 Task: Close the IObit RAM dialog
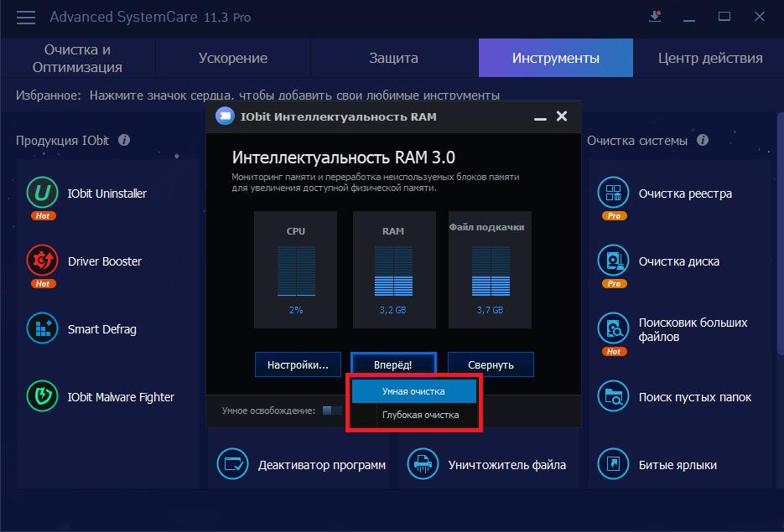click(562, 116)
